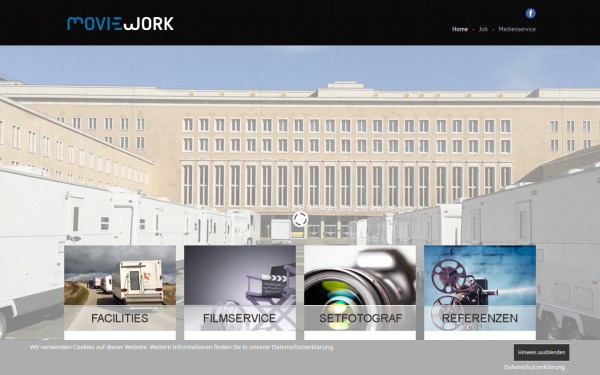Open the Datenschutzerklärung link under the button
This screenshot has height=375, width=600.
[x=534, y=367]
